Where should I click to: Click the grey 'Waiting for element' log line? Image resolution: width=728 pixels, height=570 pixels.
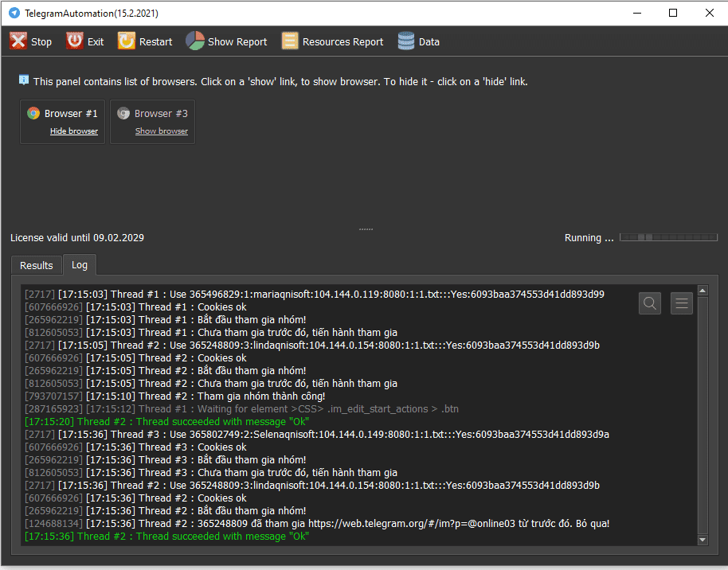[x=241, y=409]
